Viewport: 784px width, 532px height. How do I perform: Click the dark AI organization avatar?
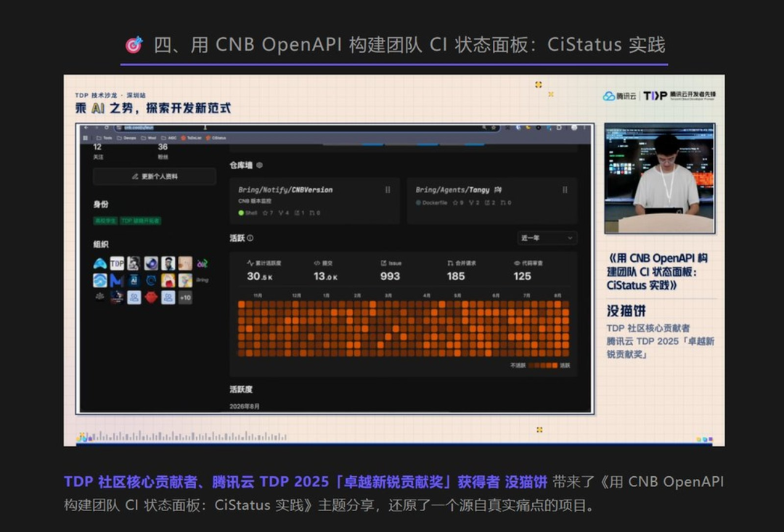(x=134, y=280)
